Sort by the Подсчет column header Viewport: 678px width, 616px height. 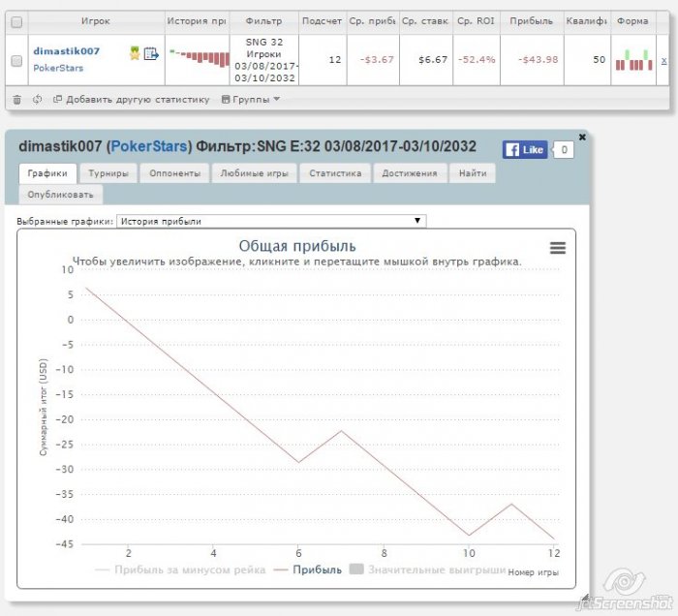click(322, 20)
